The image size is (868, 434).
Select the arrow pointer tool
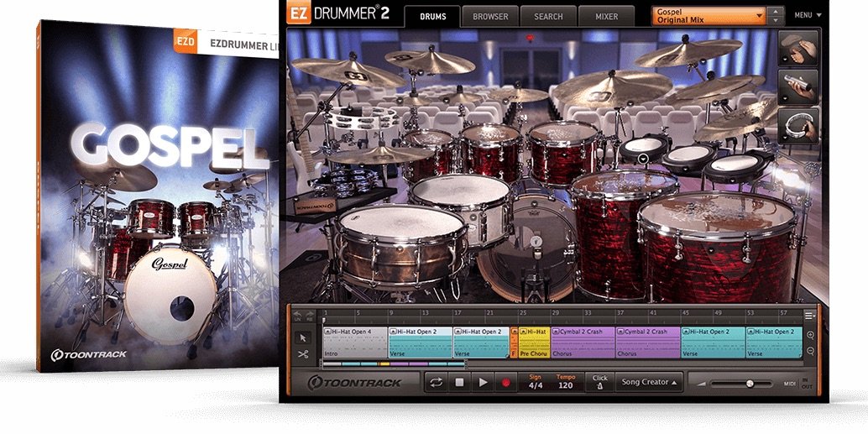(303, 337)
